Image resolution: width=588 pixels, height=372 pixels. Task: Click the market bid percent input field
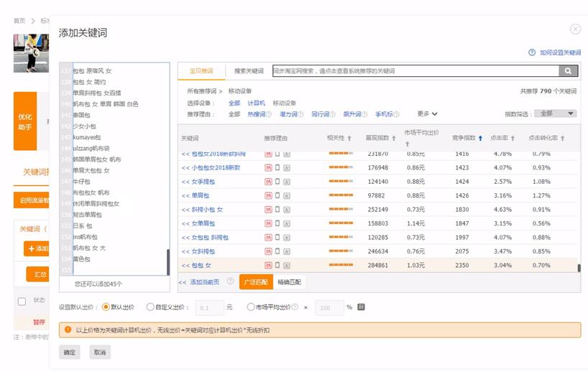329,307
